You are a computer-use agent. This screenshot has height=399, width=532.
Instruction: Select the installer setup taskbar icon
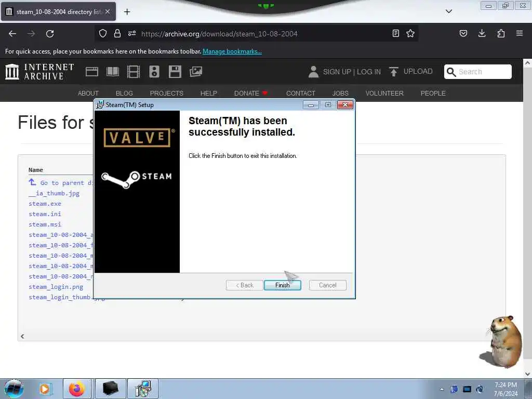point(143,389)
